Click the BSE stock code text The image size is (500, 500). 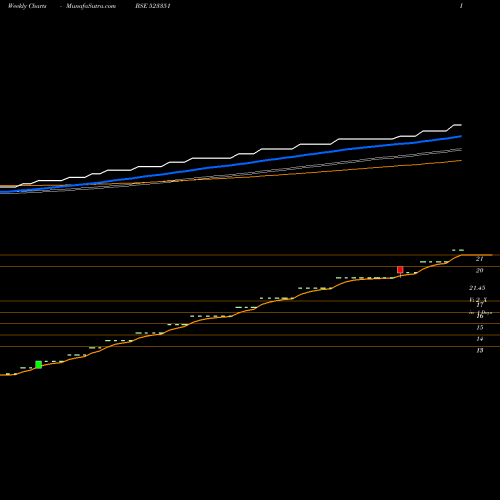click(x=153, y=6)
